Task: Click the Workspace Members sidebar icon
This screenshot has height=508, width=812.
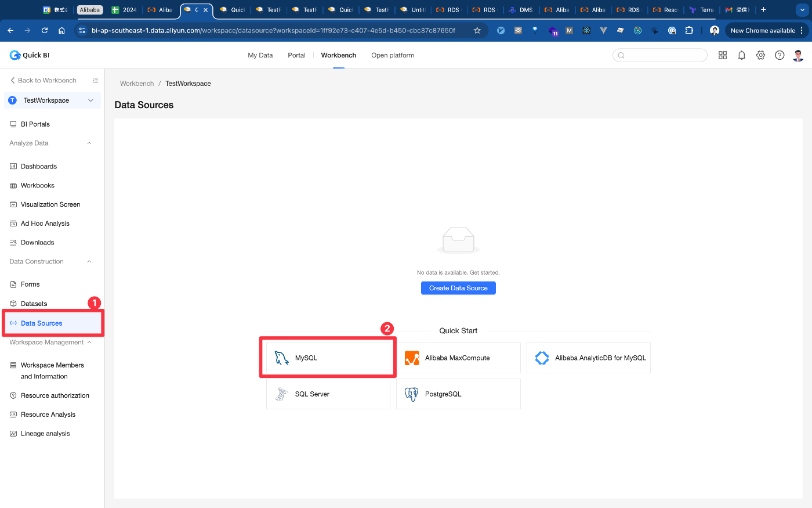Action: (13, 365)
